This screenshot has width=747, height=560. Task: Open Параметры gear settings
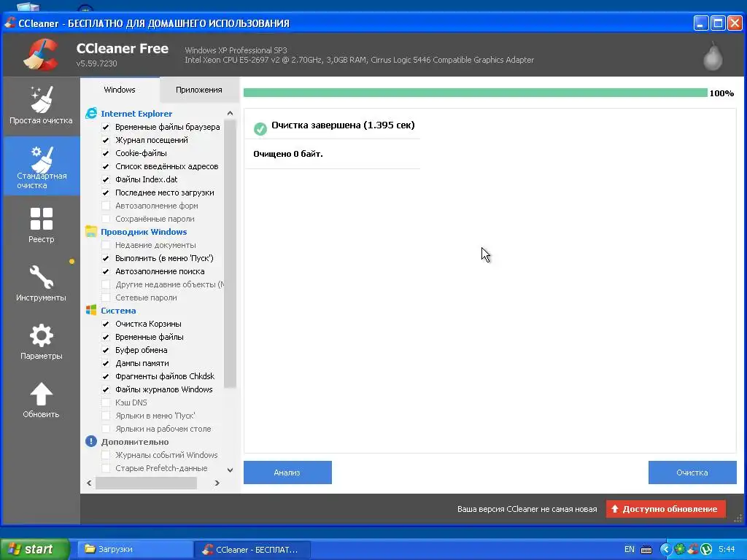coord(41,341)
